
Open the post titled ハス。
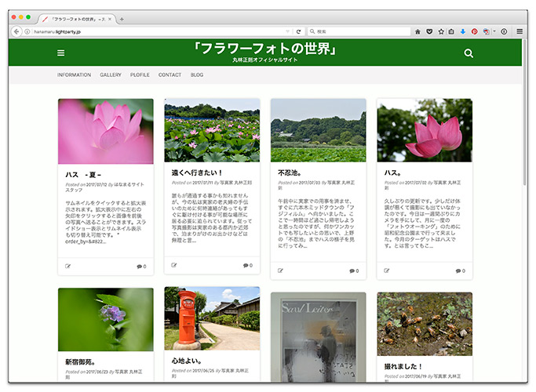pyautogui.click(x=392, y=172)
